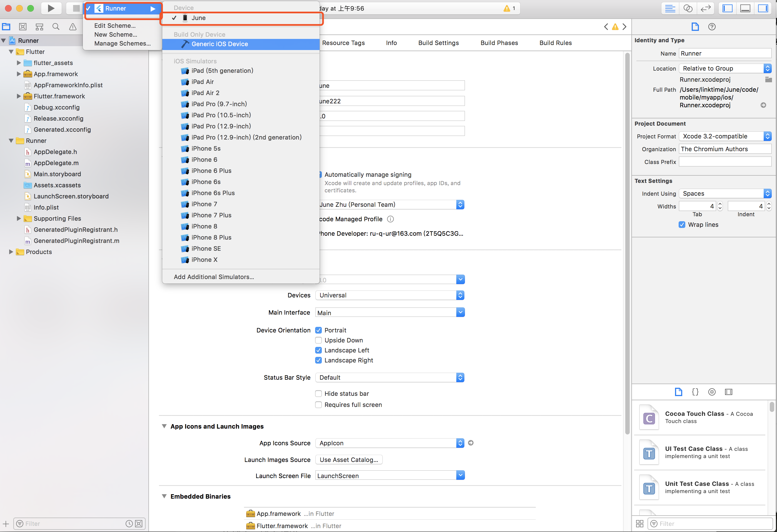Reveal full path with the arrow icon
This screenshot has height=532, width=777.
763,105
